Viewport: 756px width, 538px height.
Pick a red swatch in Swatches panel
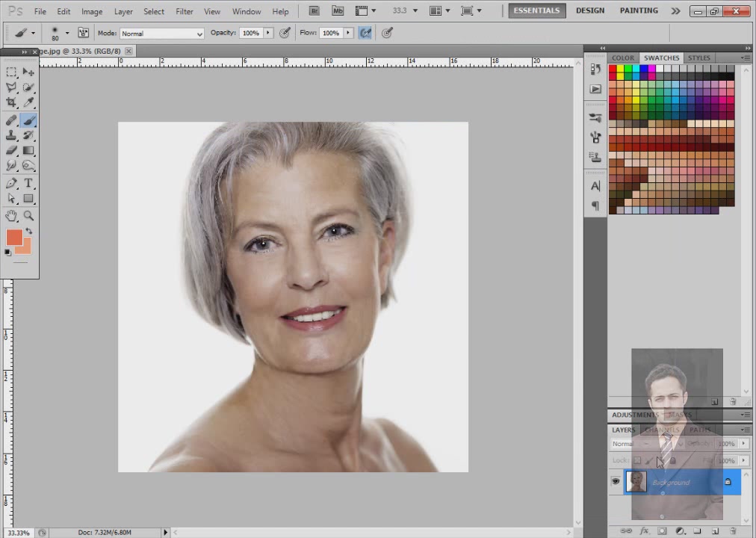(613, 69)
